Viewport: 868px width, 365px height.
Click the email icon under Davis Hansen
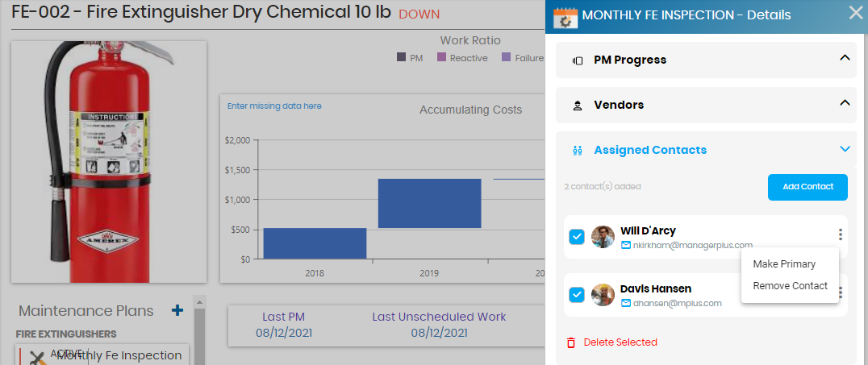pos(626,303)
